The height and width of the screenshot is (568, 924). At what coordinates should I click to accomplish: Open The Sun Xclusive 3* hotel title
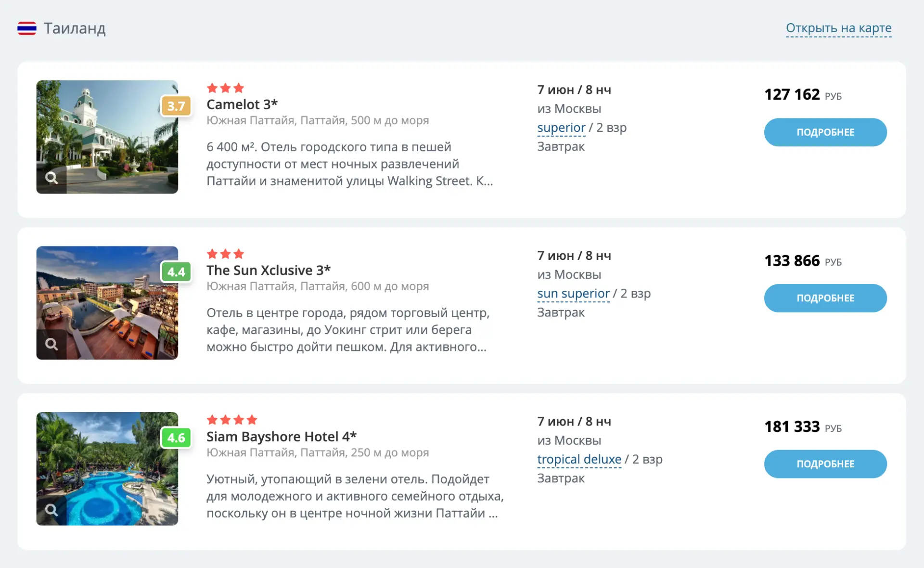269,271
